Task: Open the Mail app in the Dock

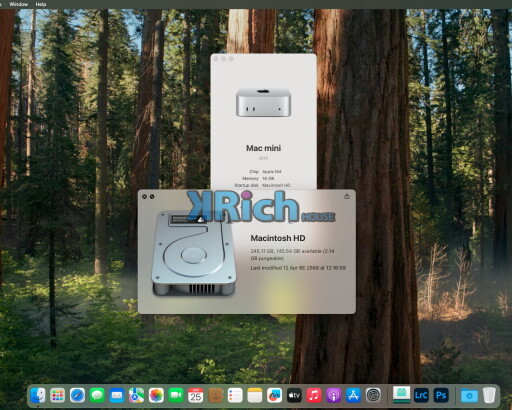Action: pyautogui.click(x=117, y=396)
